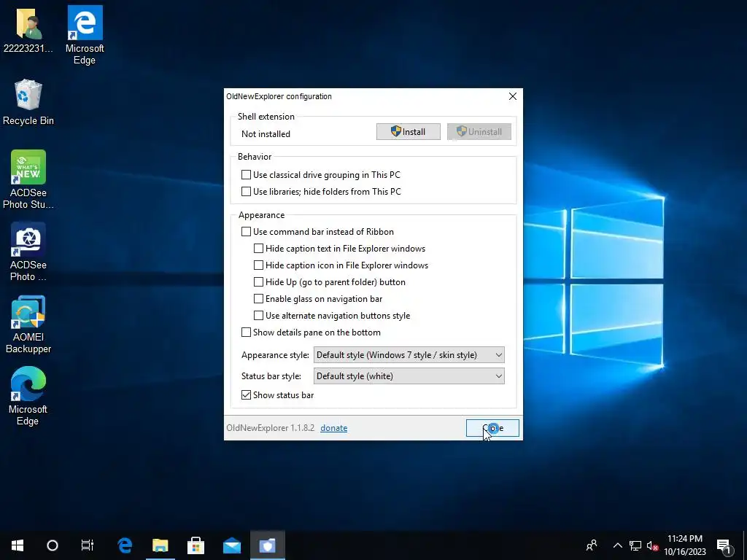Open the Action Center notifications icon
747x560 pixels.
pyautogui.click(x=724, y=546)
